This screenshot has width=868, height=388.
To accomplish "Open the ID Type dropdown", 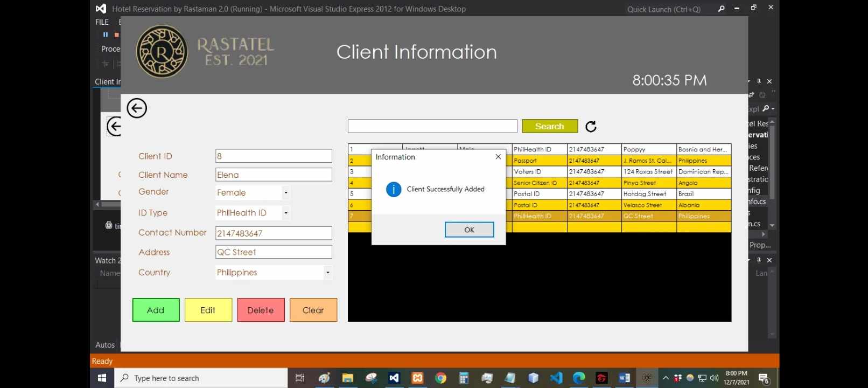I will tap(286, 213).
